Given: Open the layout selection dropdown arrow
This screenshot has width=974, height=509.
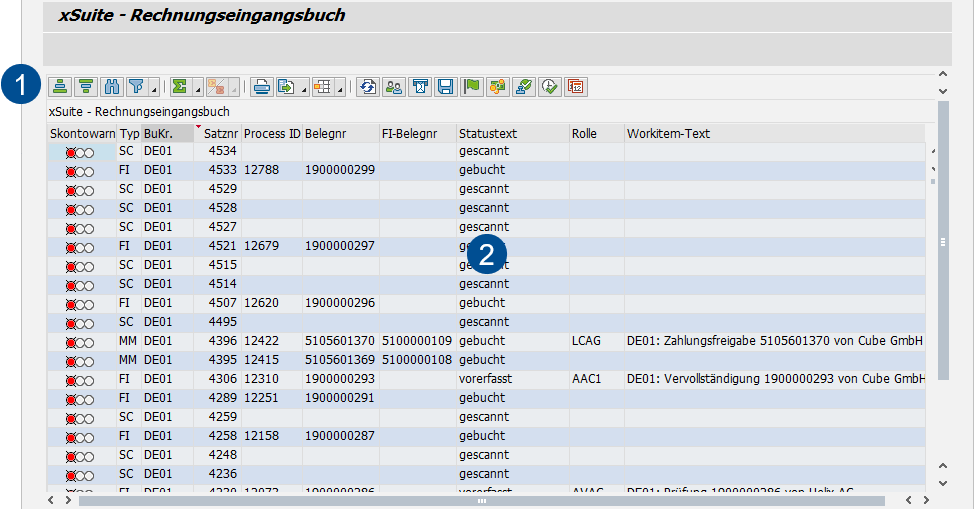Looking at the screenshot, I should tap(340, 90).
